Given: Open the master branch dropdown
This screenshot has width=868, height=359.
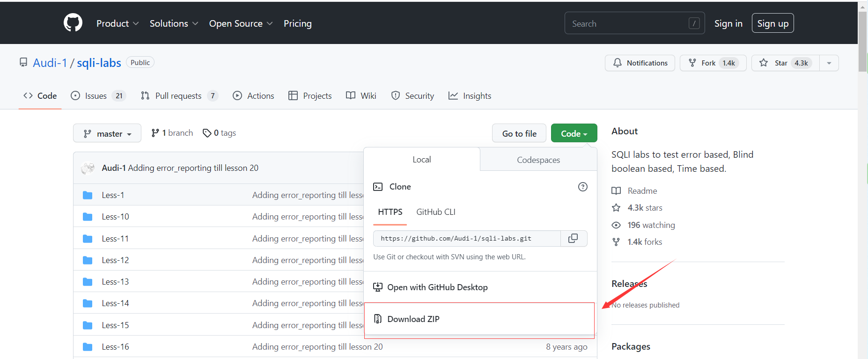Looking at the screenshot, I should [x=107, y=133].
